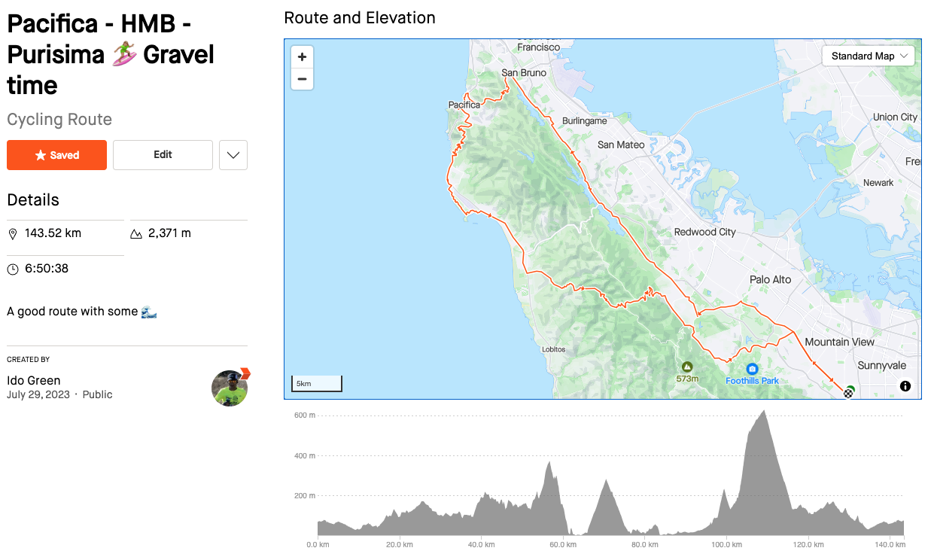Zoom out on the route map
Screen dimensions: 931x560
pyautogui.click(x=302, y=79)
